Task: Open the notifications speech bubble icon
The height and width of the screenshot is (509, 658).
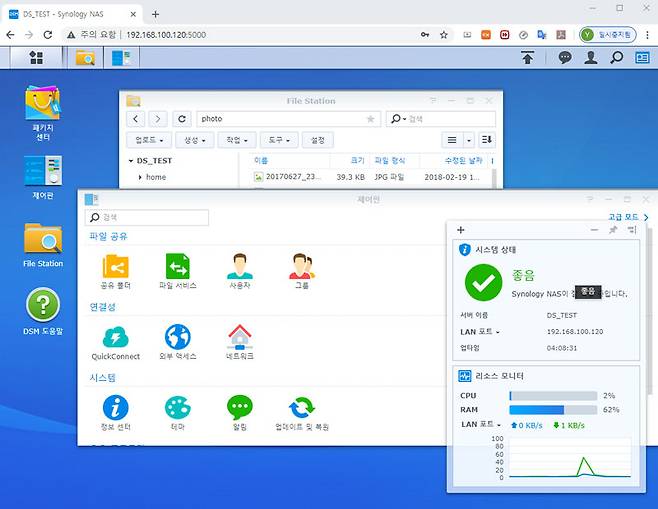Action: (565, 58)
